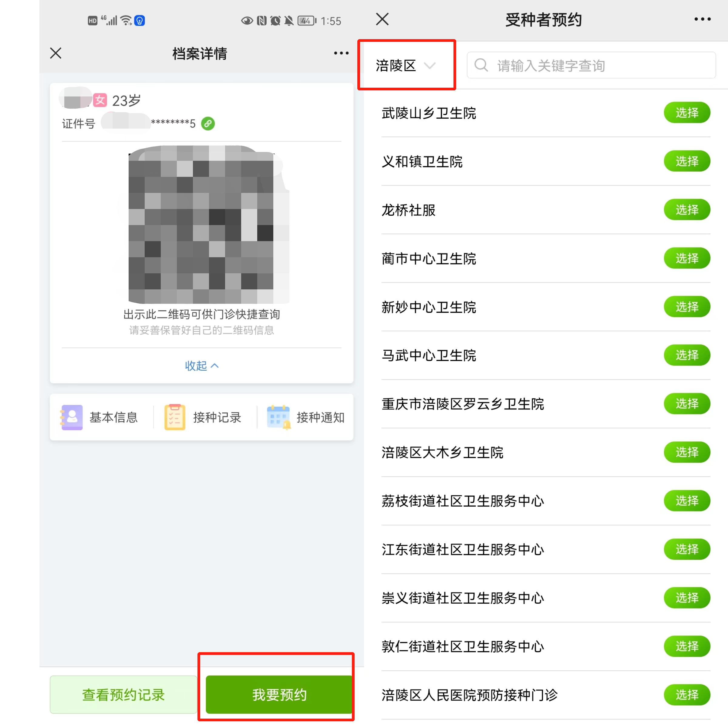728x728 pixels.
Task: Select 马武中心卫生院
Action: point(686,355)
